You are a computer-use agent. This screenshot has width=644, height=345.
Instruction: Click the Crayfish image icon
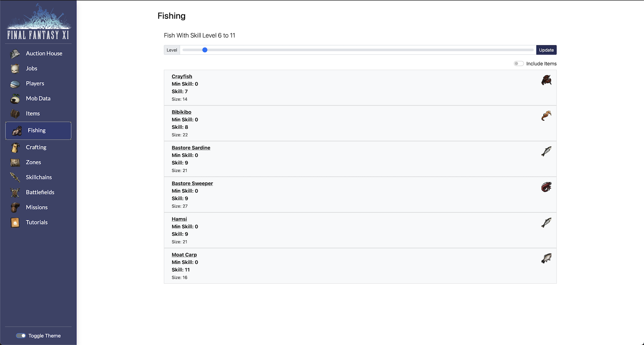[546, 80]
